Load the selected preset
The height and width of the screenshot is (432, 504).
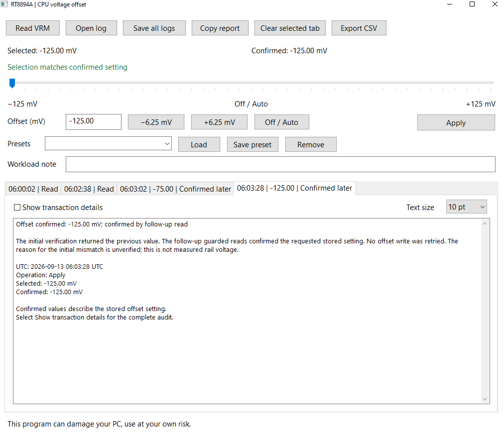[x=199, y=144]
